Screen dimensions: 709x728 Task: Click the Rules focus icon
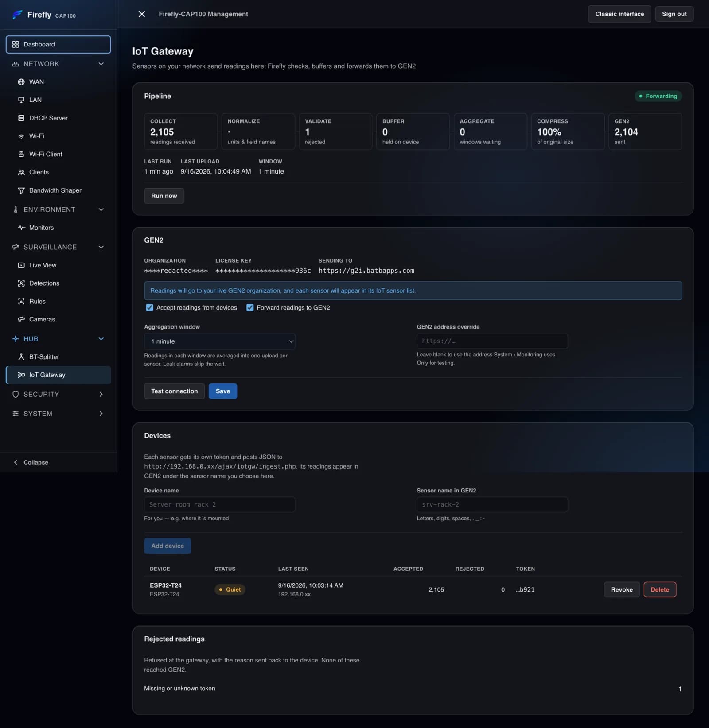pos(21,302)
